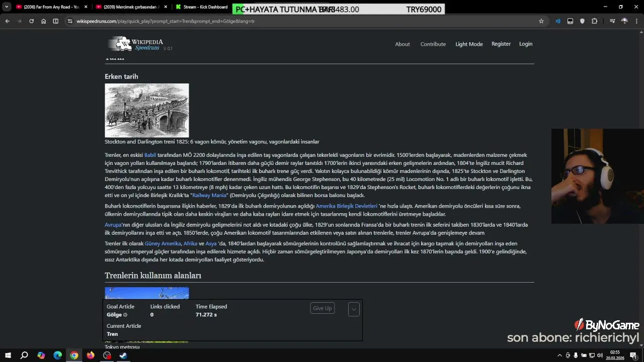Close the Far From Any Road tab

(x=86, y=7)
